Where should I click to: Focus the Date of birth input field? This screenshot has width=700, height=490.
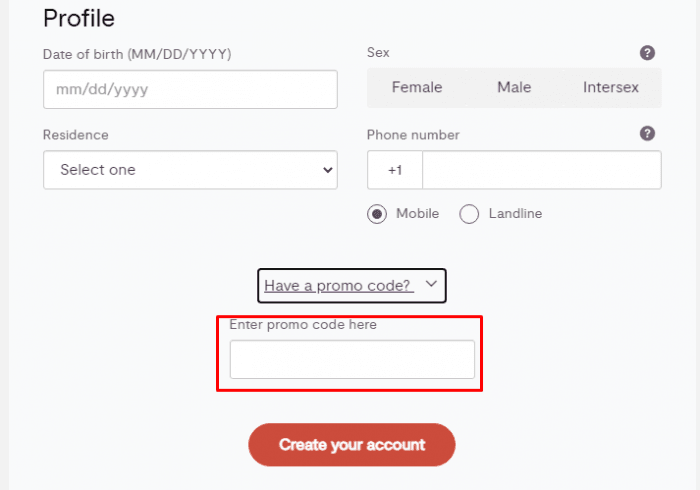190,89
